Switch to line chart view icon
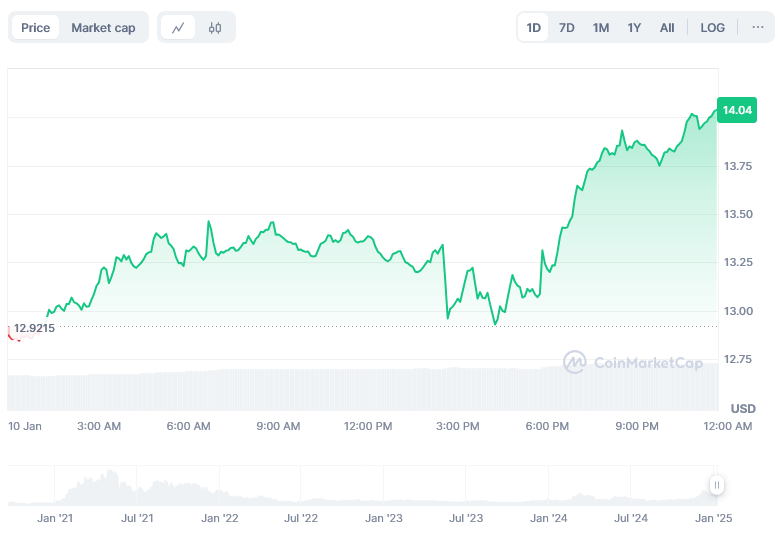The height and width of the screenshot is (539, 784). pyautogui.click(x=178, y=28)
